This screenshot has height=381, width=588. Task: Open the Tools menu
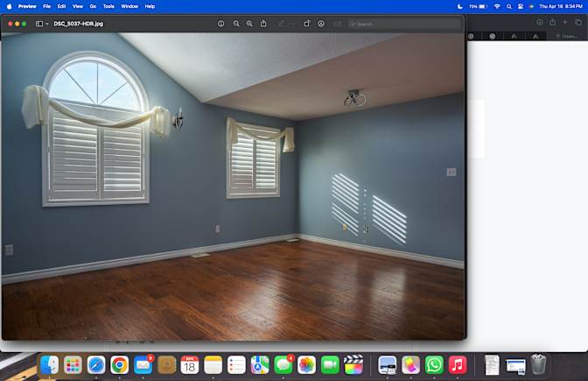(x=108, y=6)
